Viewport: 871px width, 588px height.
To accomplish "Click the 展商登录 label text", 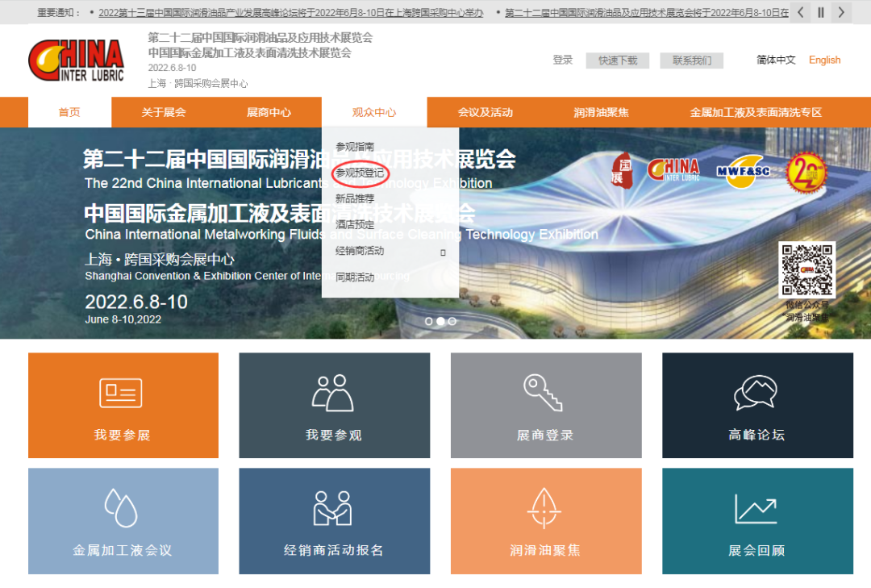I will tap(545, 435).
